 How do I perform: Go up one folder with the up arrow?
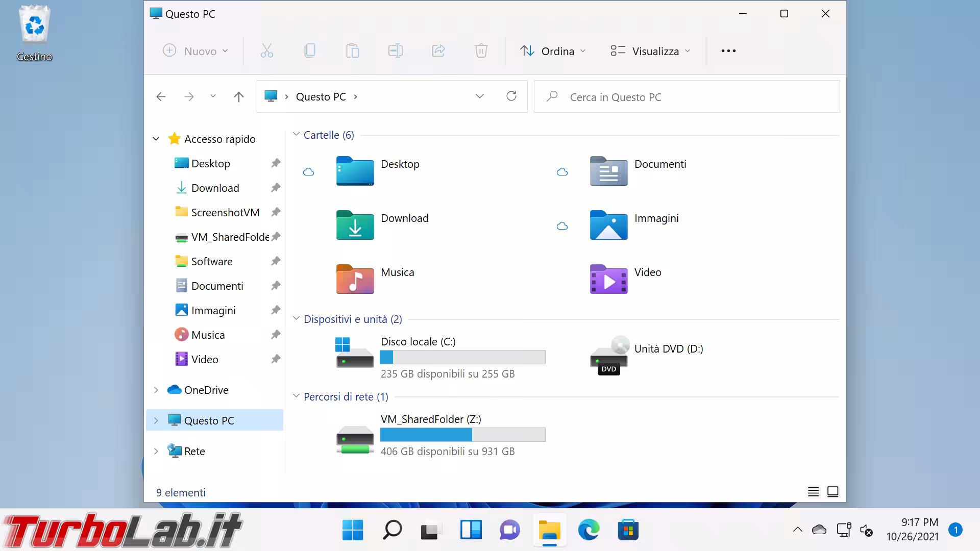click(x=238, y=96)
